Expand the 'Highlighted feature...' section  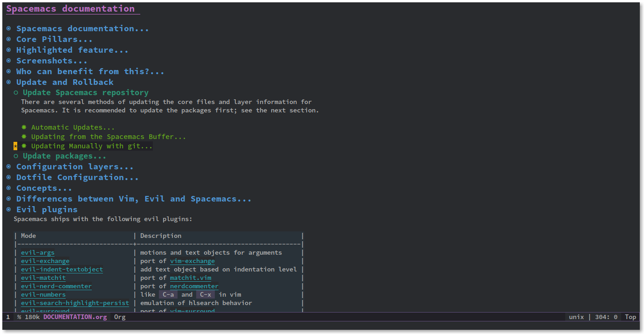[x=72, y=50]
